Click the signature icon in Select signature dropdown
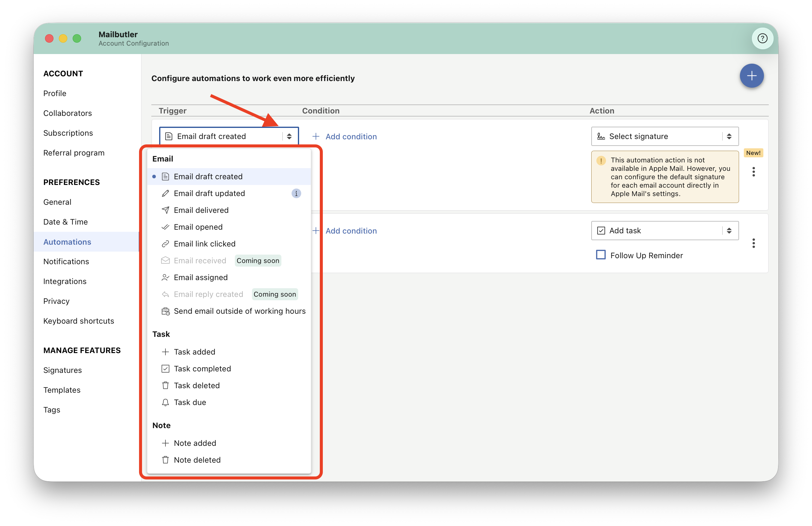Screen dimensions: 812x526 coord(601,136)
